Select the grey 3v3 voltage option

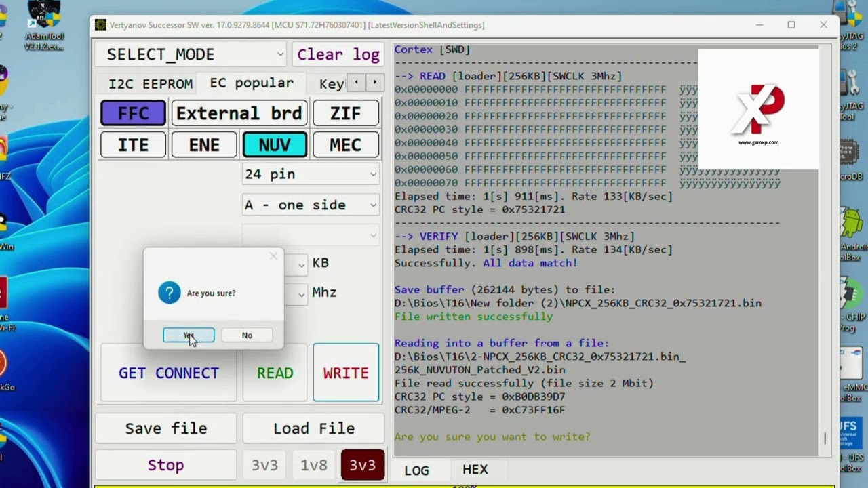pos(264,465)
